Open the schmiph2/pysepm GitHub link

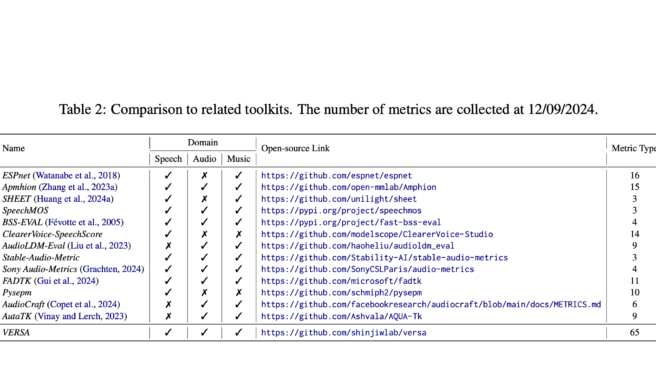pos(341,293)
